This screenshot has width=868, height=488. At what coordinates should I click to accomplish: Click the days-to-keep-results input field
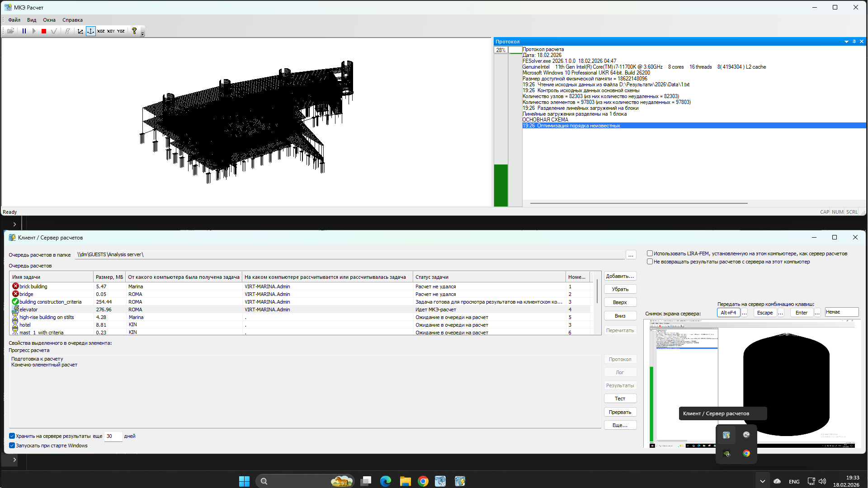[x=113, y=436]
